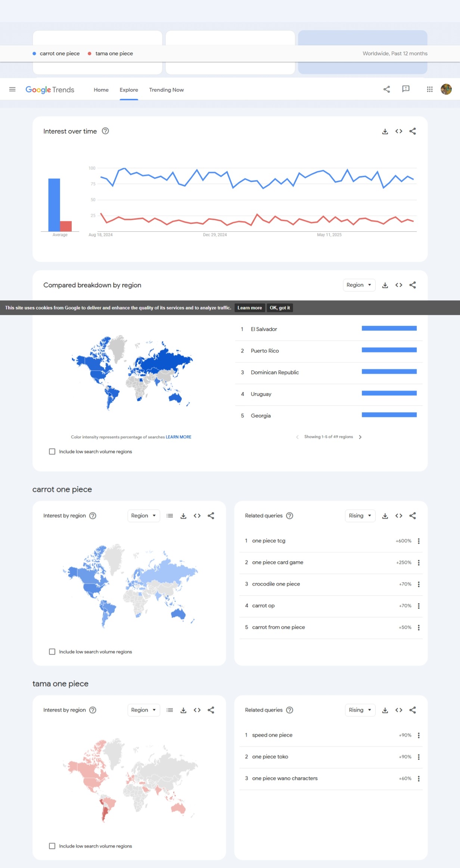Open more options for crocodile one piece
Image resolution: width=460 pixels, height=868 pixels.
click(419, 584)
